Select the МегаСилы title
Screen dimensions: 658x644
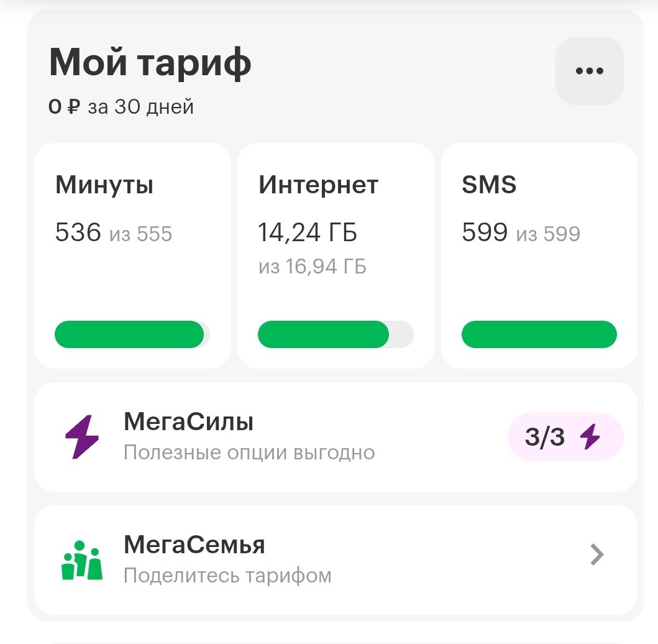click(188, 423)
